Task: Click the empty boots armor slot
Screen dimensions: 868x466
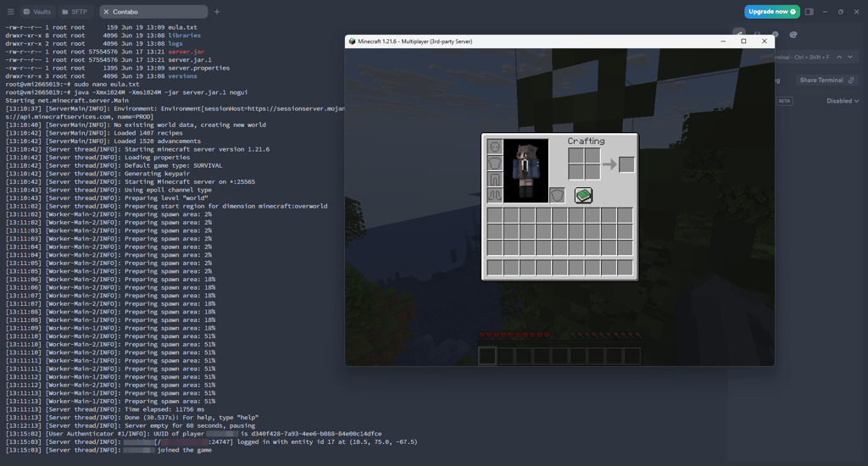Action: click(495, 195)
